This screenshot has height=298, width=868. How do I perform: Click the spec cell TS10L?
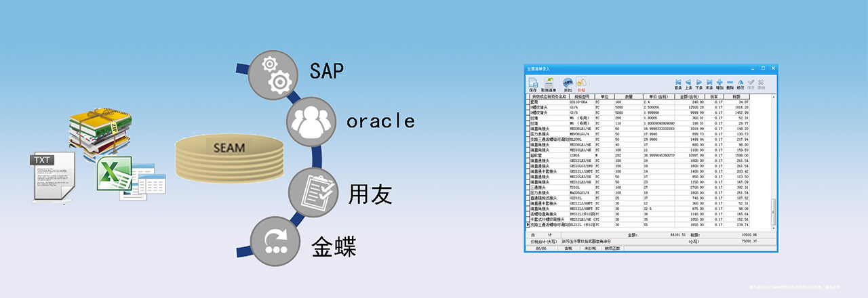[582, 187]
